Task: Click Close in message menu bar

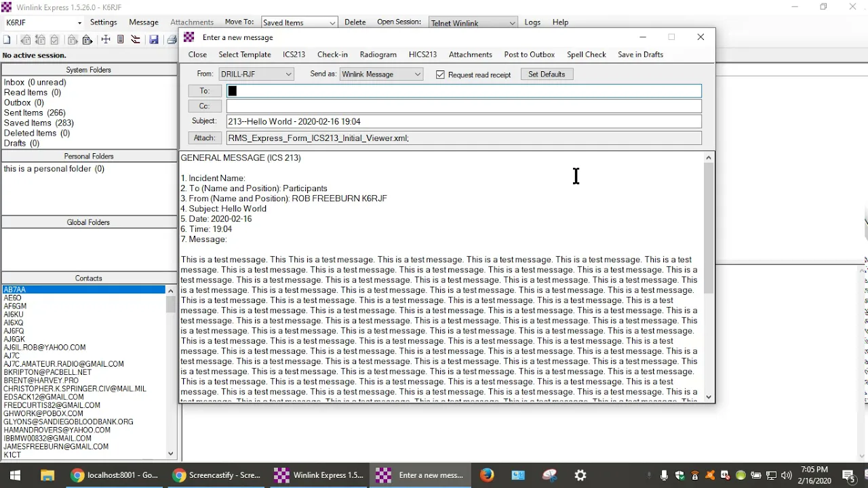Action: [197, 54]
